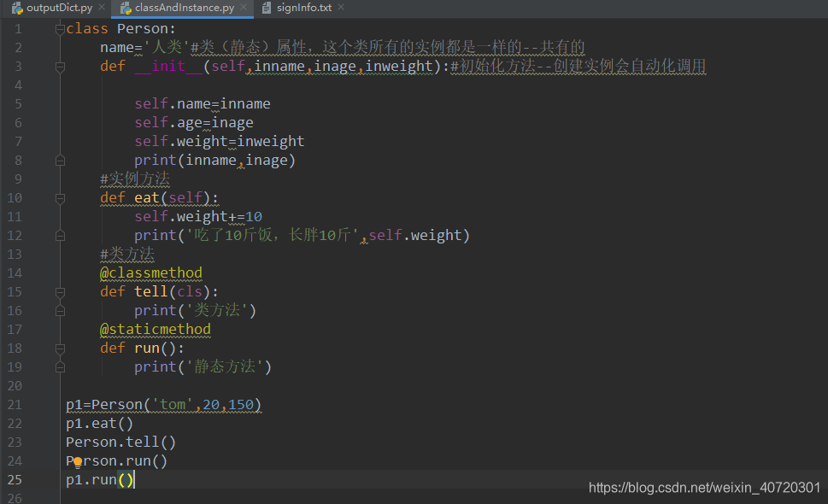The height and width of the screenshot is (504, 828).
Task: Click fold end marker on line 16
Action: point(60,311)
